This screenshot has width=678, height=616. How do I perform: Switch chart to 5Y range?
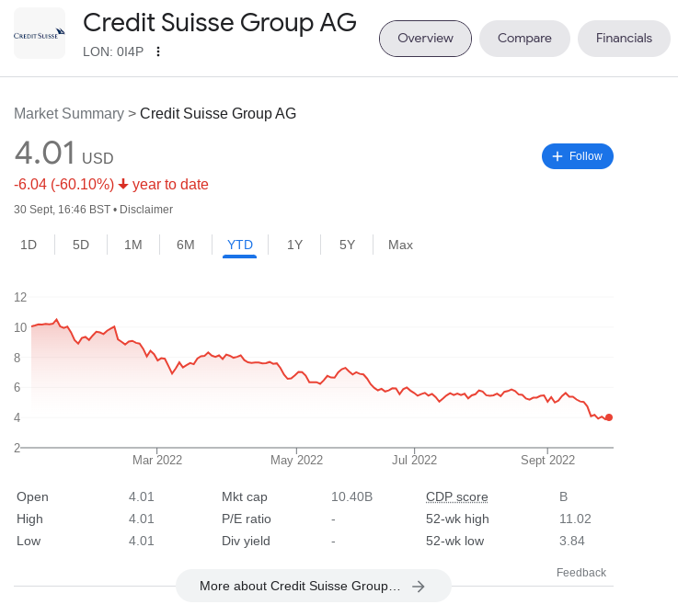pyautogui.click(x=347, y=245)
